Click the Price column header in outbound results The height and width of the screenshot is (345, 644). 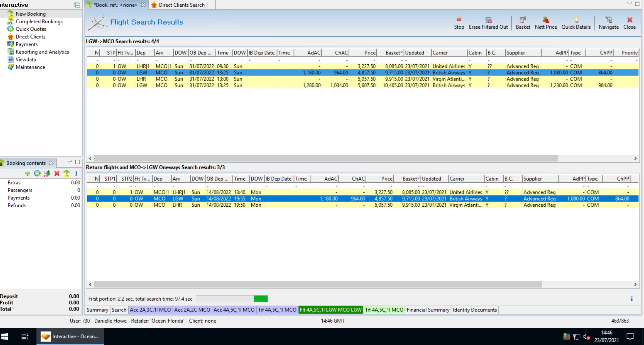(363, 53)
